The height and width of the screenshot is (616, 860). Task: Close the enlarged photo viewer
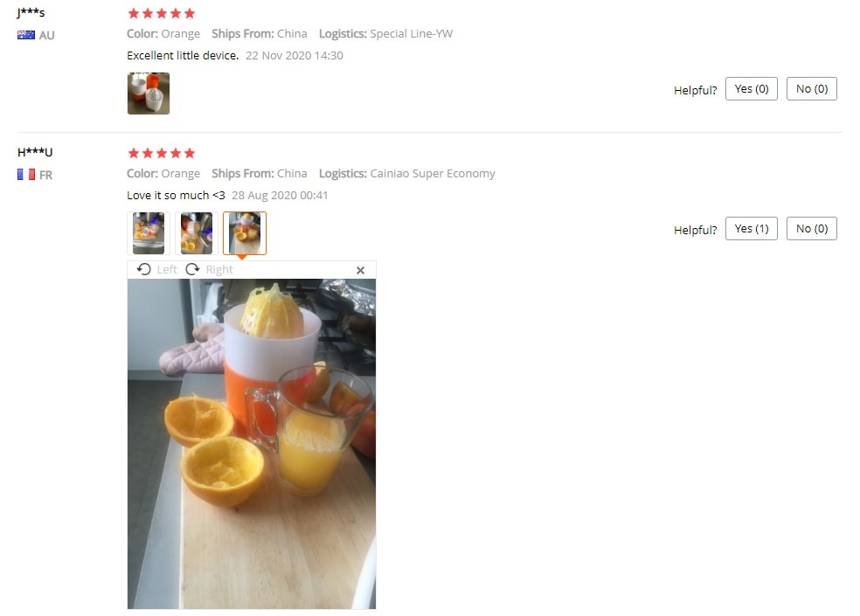point(360,270)
